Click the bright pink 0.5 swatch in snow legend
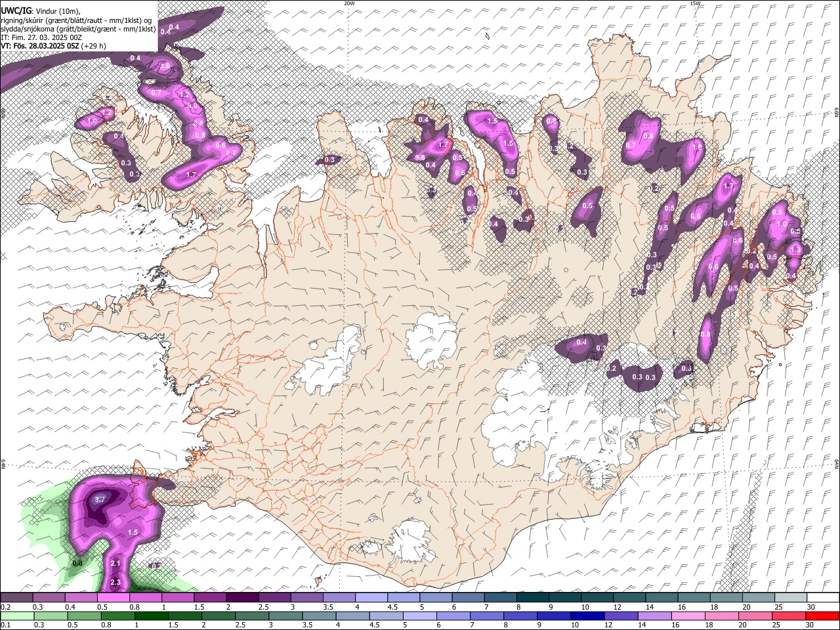Image resolution: width=840 pixels, height=630 pixels. [113, 597]
